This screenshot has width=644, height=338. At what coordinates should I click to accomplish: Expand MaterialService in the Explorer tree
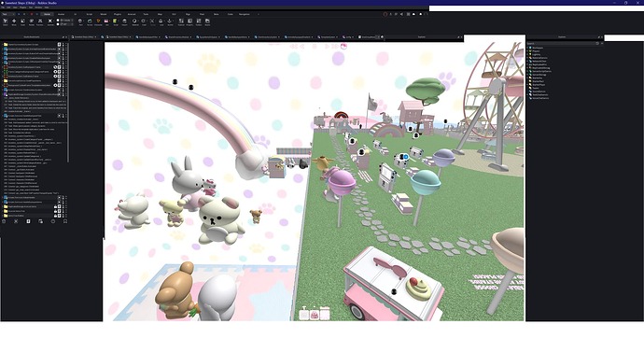tap(527, 58)
